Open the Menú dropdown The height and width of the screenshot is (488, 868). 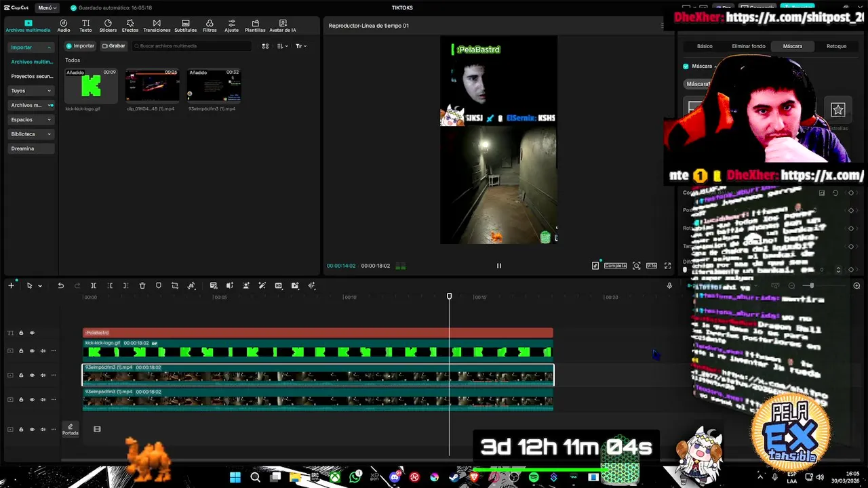46,7
